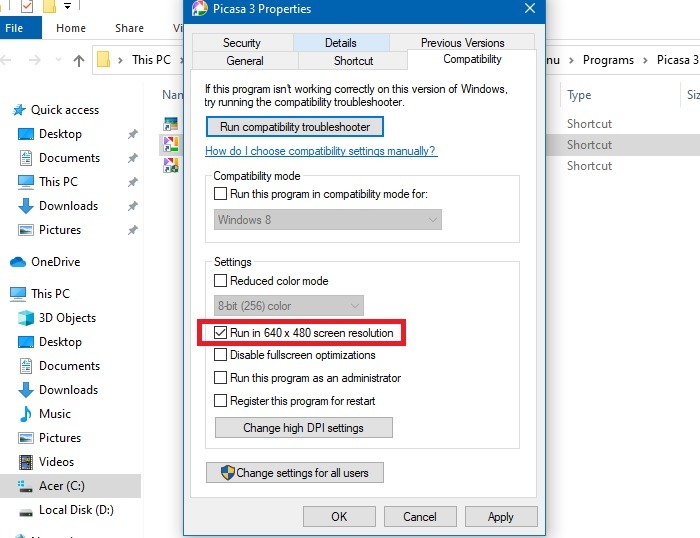Close the Picasa 3 Properties dialog

pyautogui.click(x=530, y=8)
